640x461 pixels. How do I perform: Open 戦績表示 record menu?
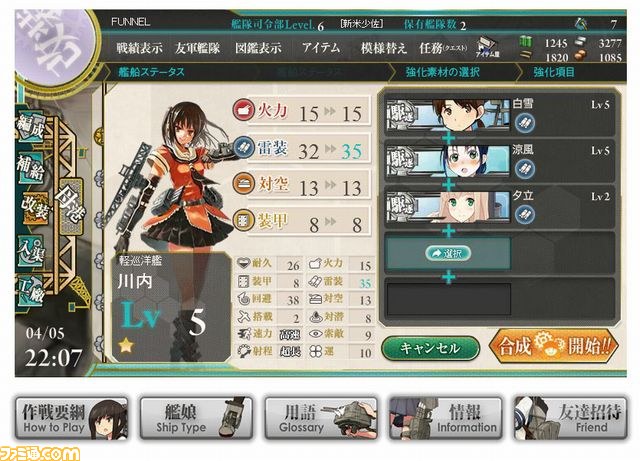(x=139, y=48)
